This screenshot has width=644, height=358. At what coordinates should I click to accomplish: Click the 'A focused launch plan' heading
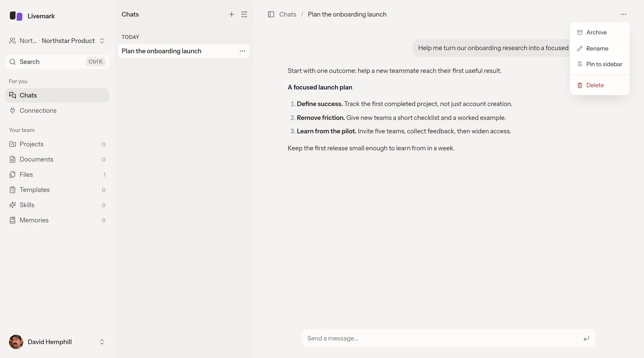[320, 87]
